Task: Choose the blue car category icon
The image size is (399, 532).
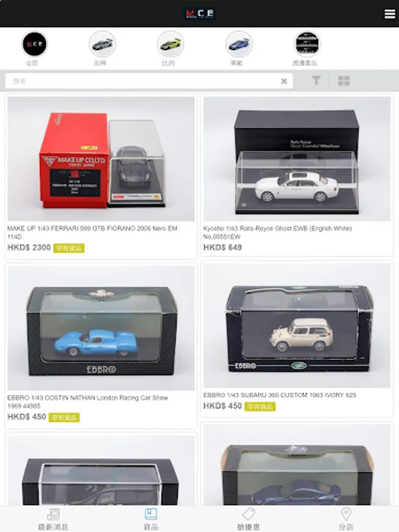Action: 239,44
